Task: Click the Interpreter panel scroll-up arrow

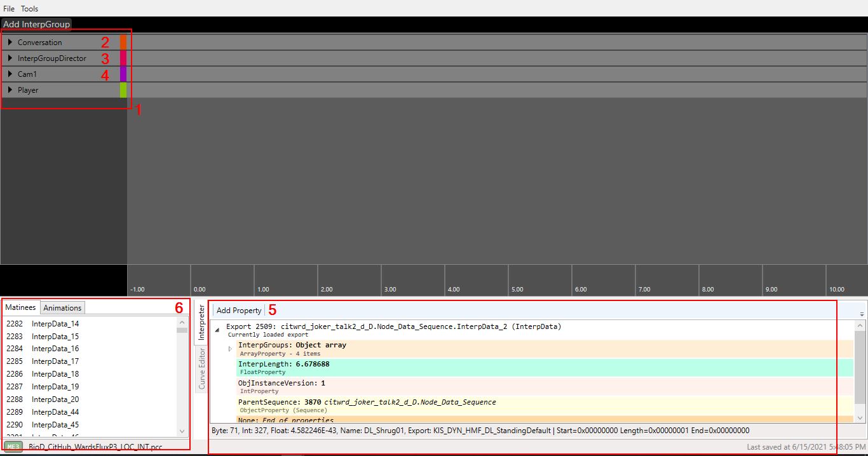Action: [x=860, y=325]
